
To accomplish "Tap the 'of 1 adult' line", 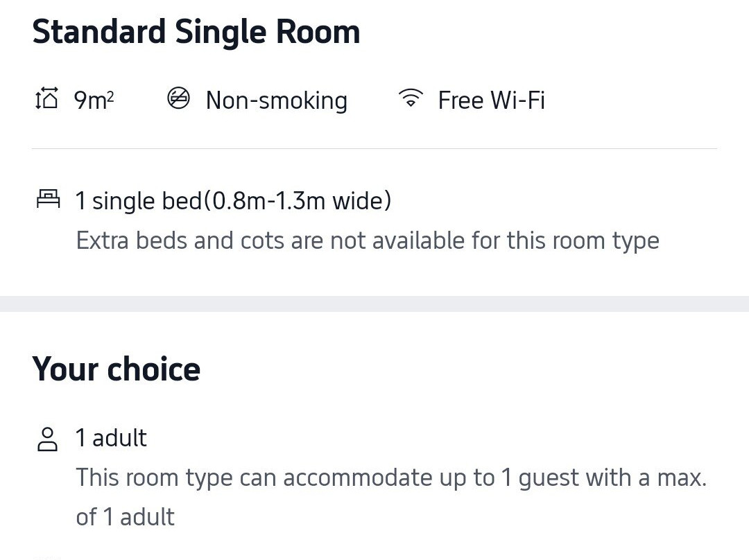I will tap(125, 517).
